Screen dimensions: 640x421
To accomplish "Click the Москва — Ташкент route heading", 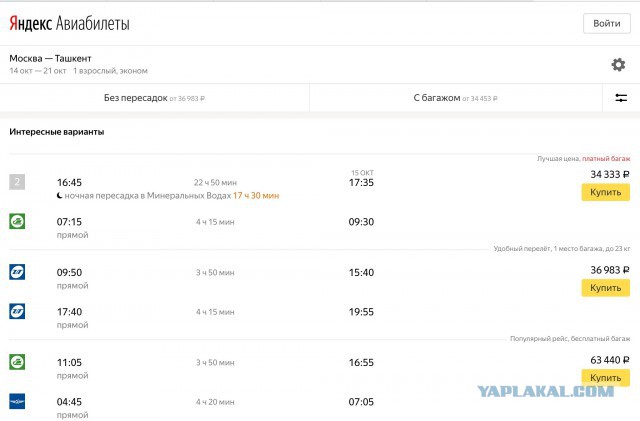I will pos(50,58).
